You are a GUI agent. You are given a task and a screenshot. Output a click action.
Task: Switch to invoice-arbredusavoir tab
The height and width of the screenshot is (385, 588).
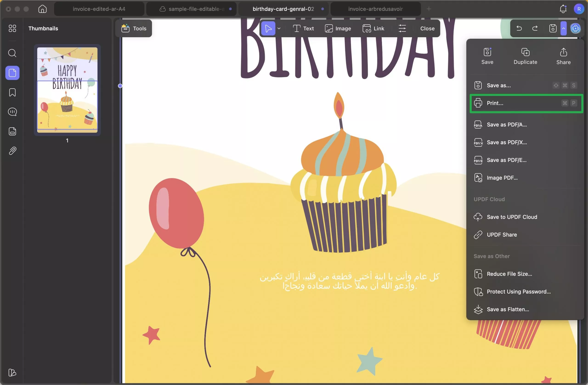tap(375, 9)
